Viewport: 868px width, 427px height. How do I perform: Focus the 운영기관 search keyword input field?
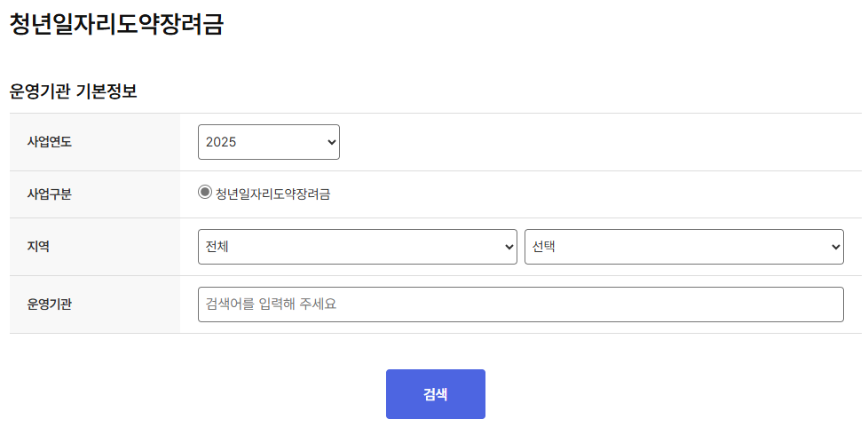point(520,304)
